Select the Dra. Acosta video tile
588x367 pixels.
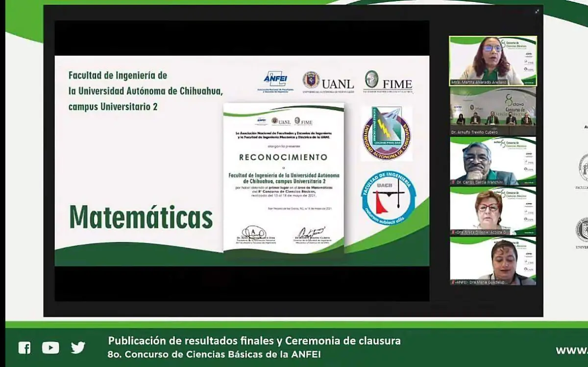[x=493, y=211]
